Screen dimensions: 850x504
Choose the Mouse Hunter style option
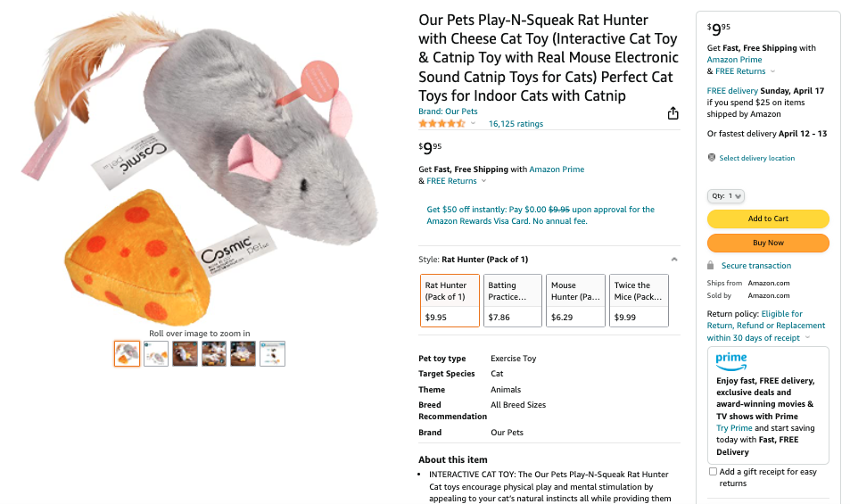tap(575, 301)
